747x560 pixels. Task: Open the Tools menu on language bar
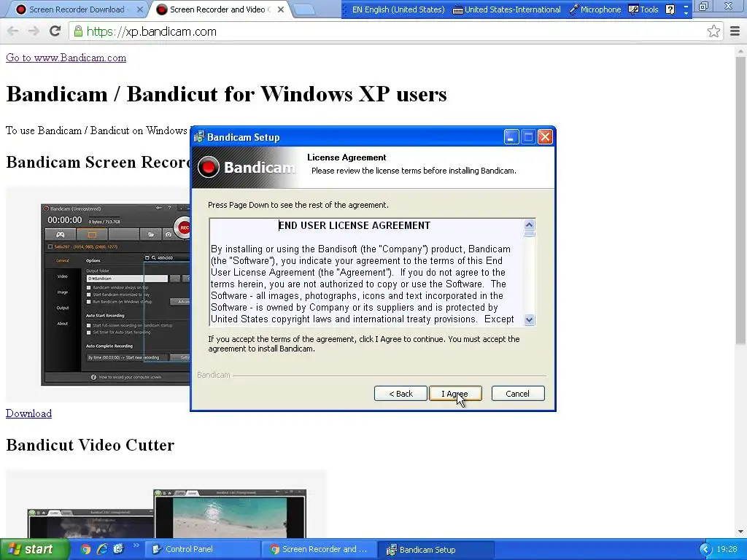click(643, 9)
